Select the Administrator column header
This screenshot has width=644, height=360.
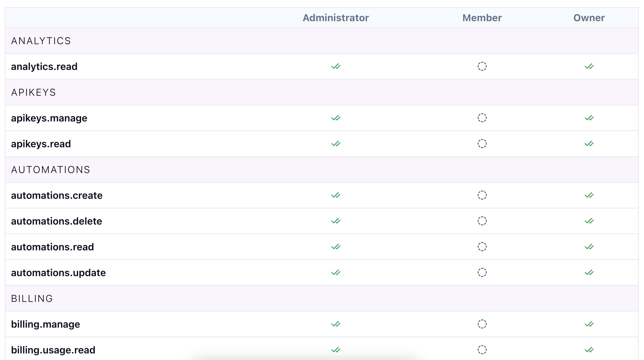click(x=336, y=18)
